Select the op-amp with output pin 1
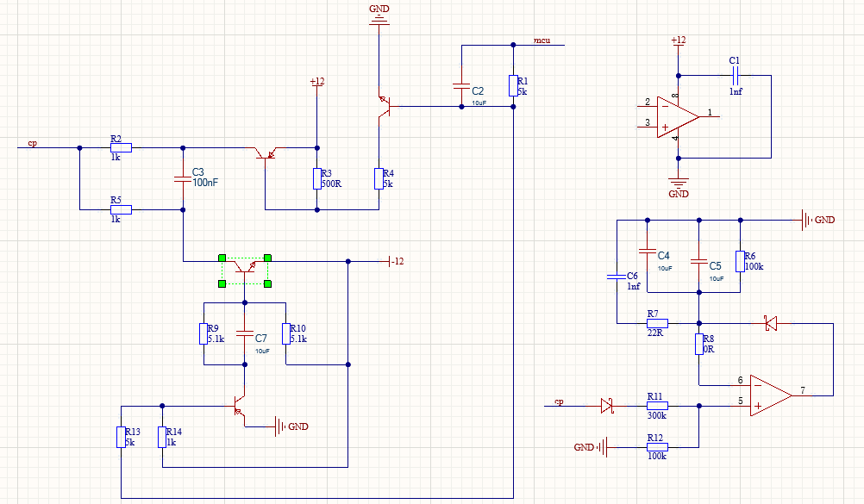Image resolution: width=864 pixels, height=504 pixels. pyautogui.click(x=678, y=117)
